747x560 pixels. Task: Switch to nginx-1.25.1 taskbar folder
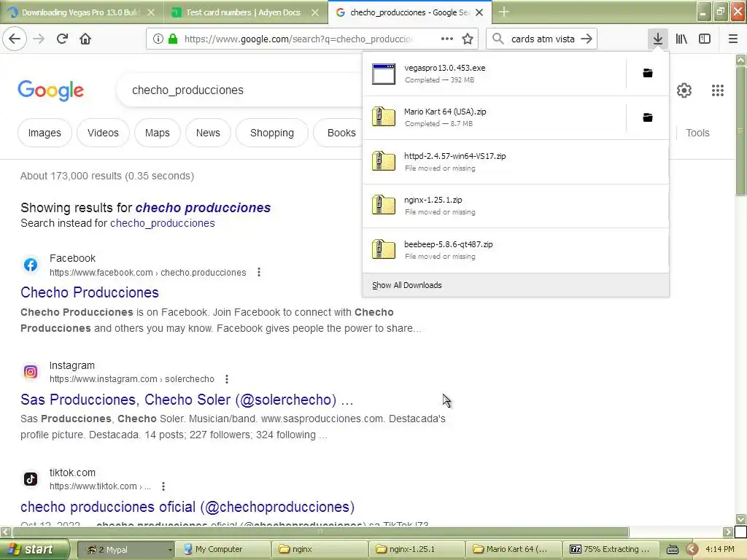417,549
